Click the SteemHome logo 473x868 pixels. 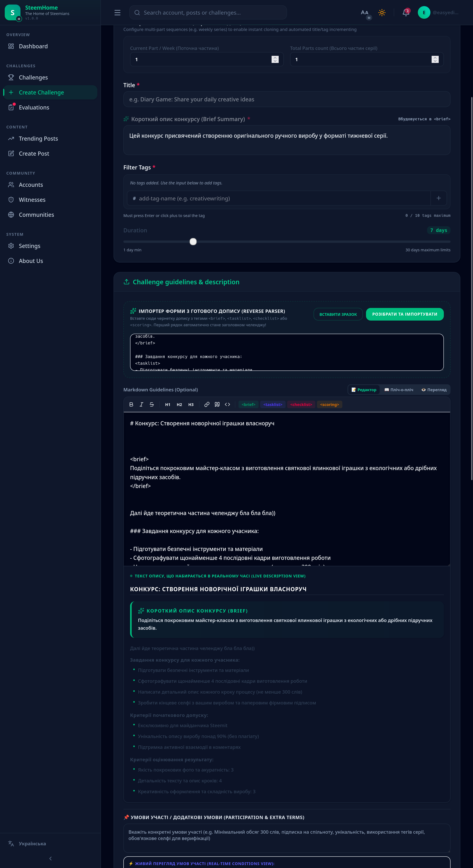[12, 12]
